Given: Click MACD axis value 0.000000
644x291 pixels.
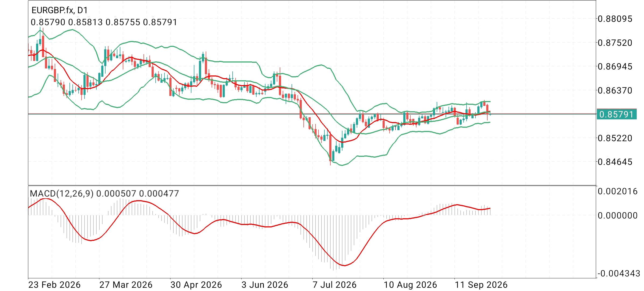Looking at the screenshot, I should pyautogui.click(x=618, y=215).
